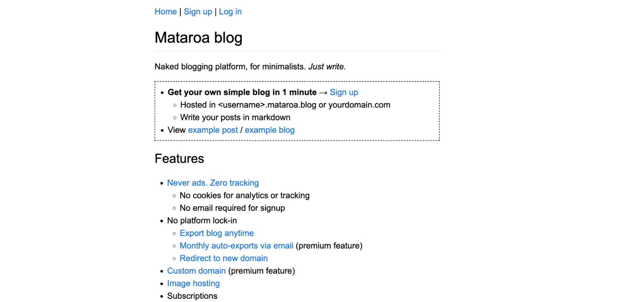This screenshot has width=644, height=302.
Task: Open the Custom domain link
Action: click(x=196, y=271)
